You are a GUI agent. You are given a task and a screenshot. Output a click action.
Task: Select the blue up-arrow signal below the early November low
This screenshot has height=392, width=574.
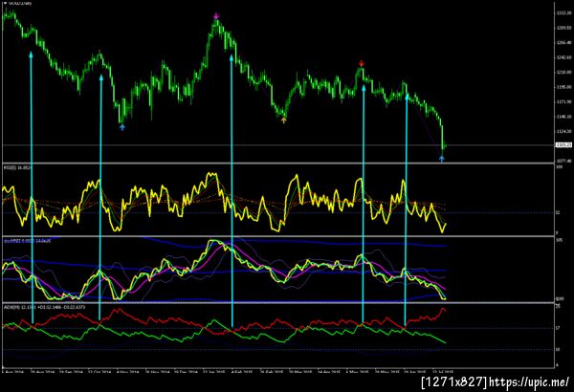point(122,127)
